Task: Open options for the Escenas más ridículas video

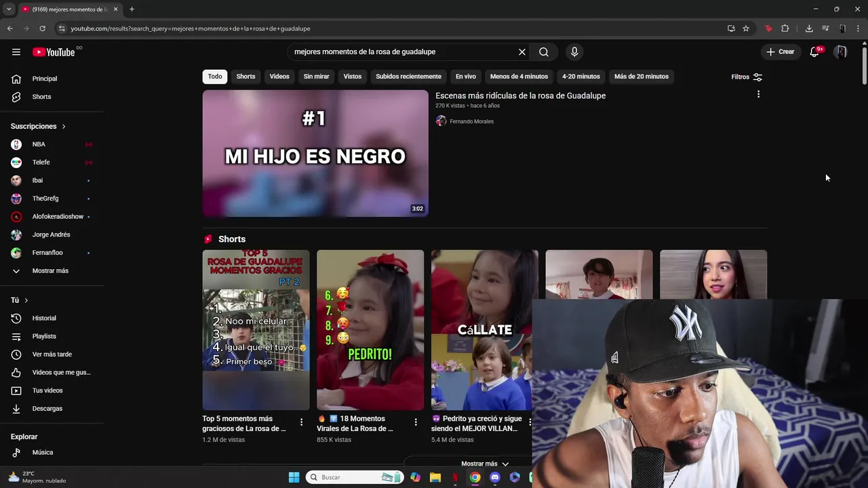Action: [758, 94]
